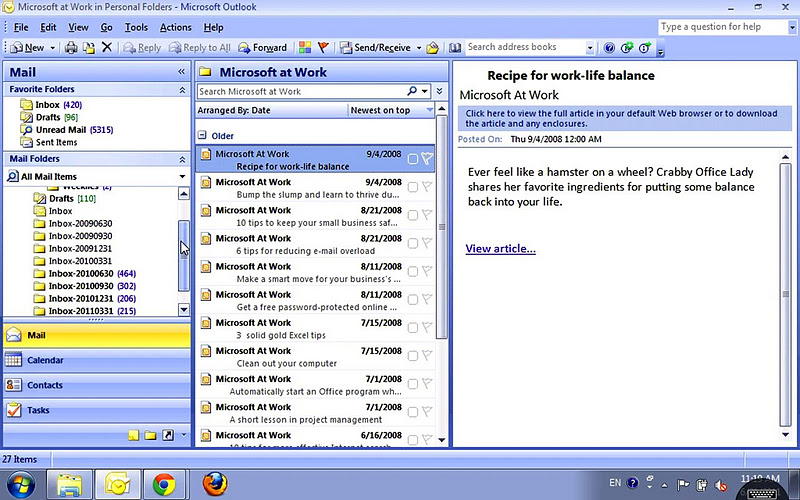Toggle category box on 10 tips small business message

pos(413,215)
